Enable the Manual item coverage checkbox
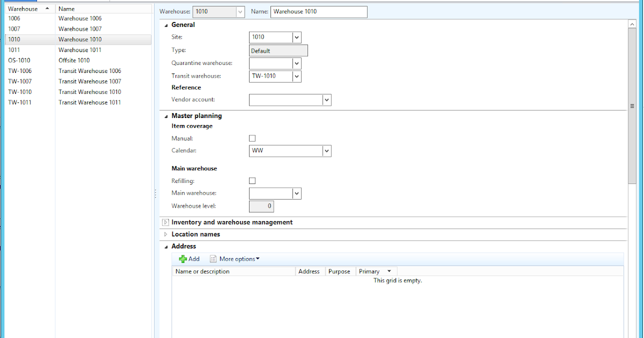Viewport: 644px width, 338px height. point(252,138)
